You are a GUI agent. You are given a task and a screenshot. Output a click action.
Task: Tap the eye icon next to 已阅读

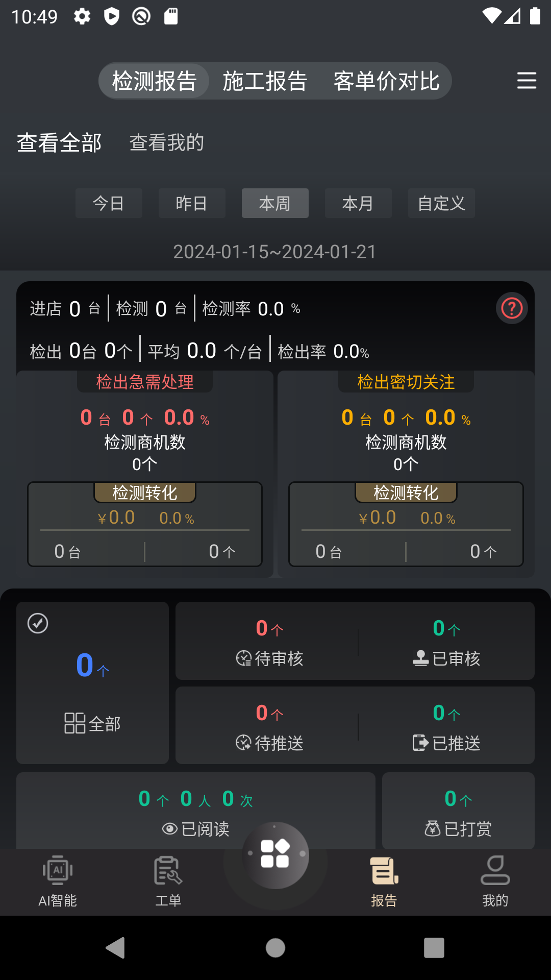point(169,829)
